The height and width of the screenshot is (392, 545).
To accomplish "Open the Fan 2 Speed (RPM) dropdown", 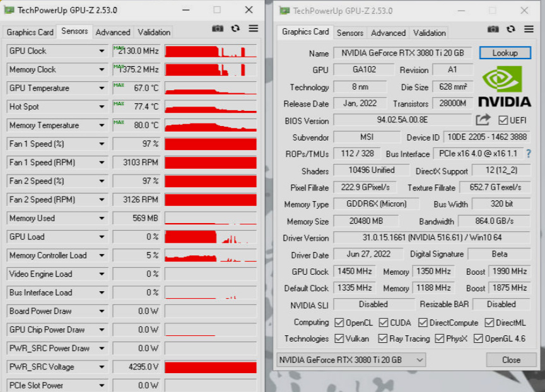I will tap(102, 200).
